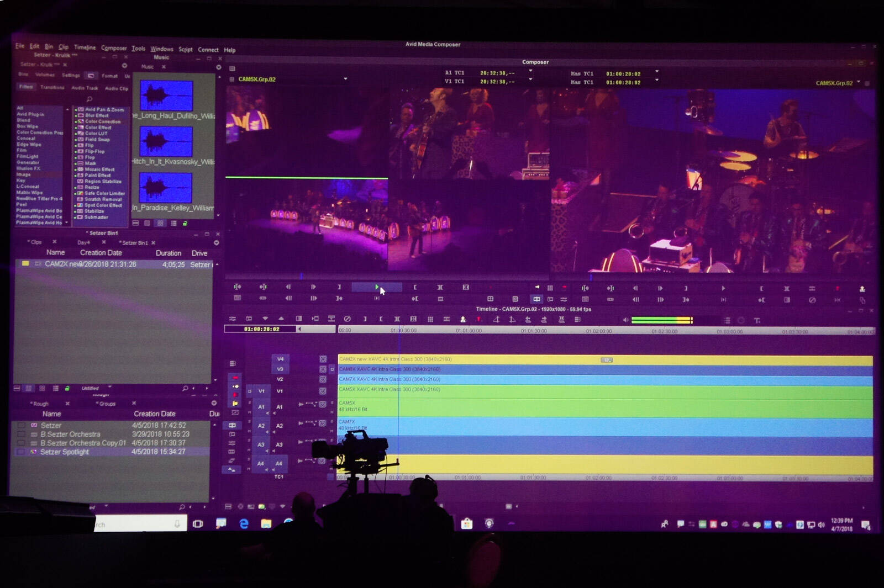Screen dimensions: 884x588
Task: Open the Composer menu
Action: [114, 48]
